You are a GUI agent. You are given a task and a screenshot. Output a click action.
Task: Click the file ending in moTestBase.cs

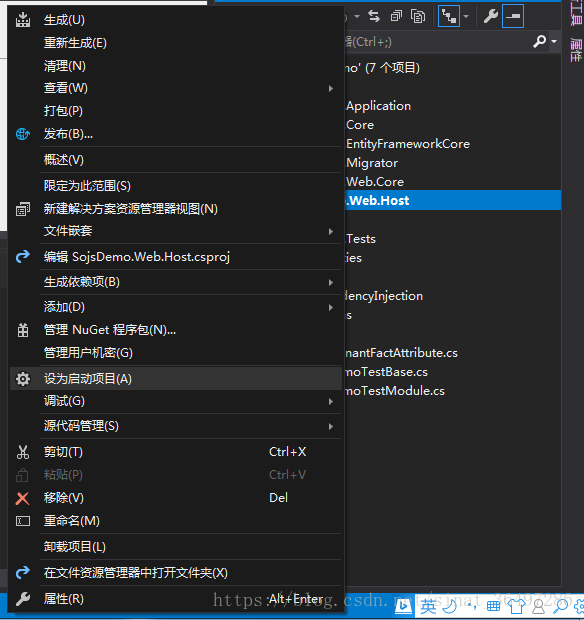click(x=386, y=372)
